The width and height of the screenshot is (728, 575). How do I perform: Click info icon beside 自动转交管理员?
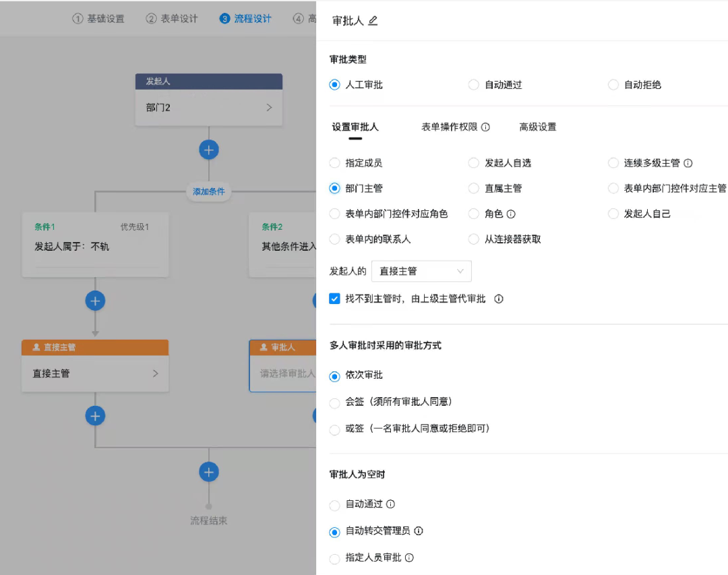(419, 531)
